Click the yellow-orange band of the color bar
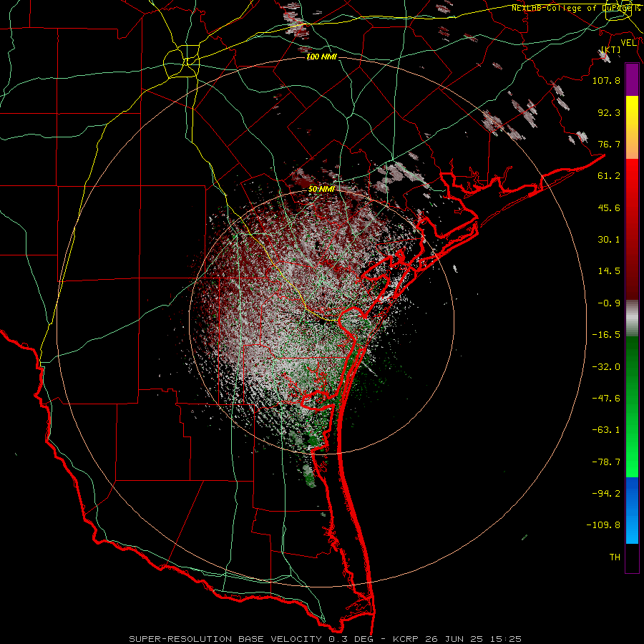644x644 pixels. [632, 127]
